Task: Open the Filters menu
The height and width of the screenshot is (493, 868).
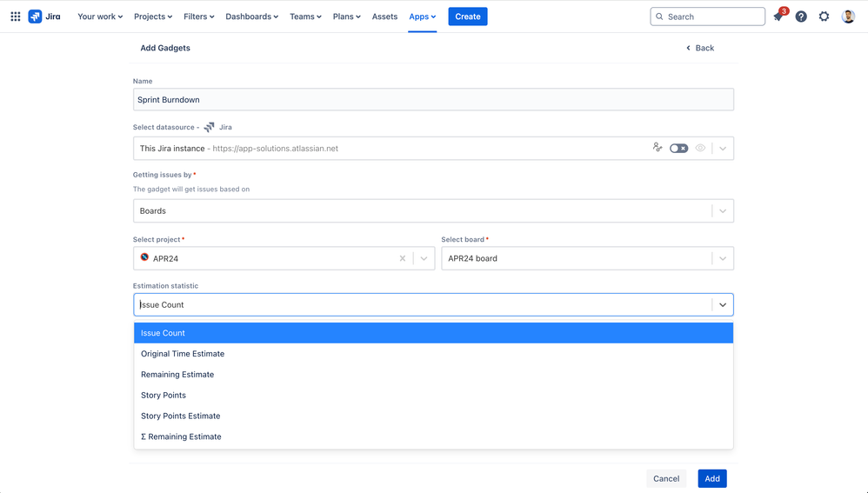Action: pyautogui.click(x=198, y=17)
